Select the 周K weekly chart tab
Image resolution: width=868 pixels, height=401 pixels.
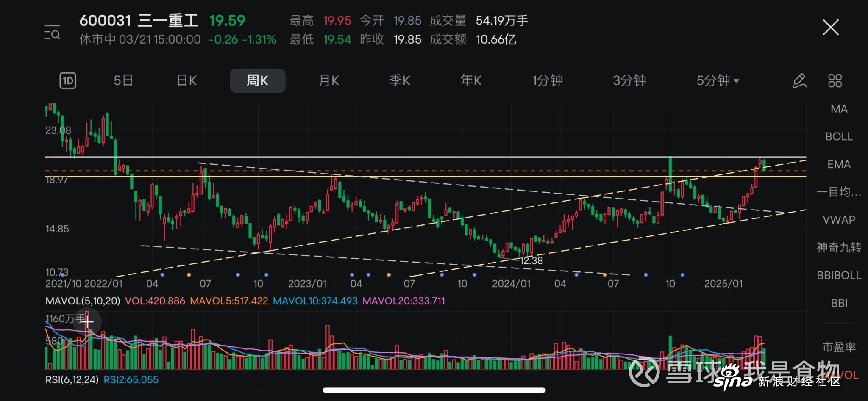[x=258, y=80]
